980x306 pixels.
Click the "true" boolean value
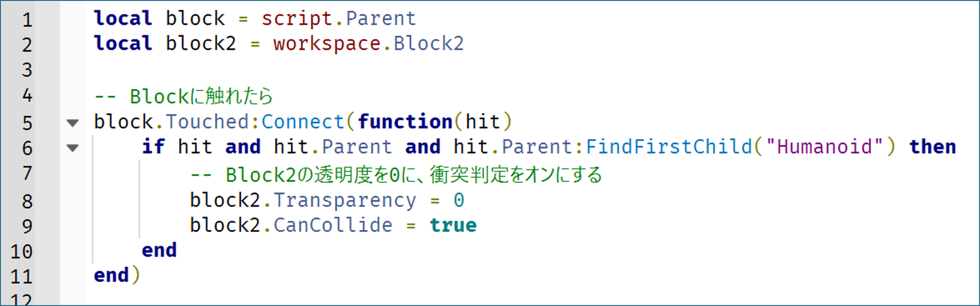453,225
